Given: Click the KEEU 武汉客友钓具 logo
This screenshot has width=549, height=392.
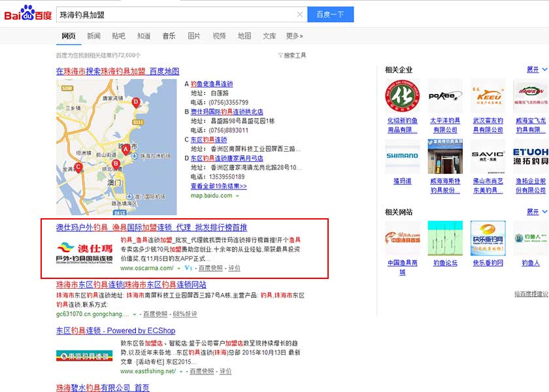Looking at the screenshot, I should coord(488,95).
